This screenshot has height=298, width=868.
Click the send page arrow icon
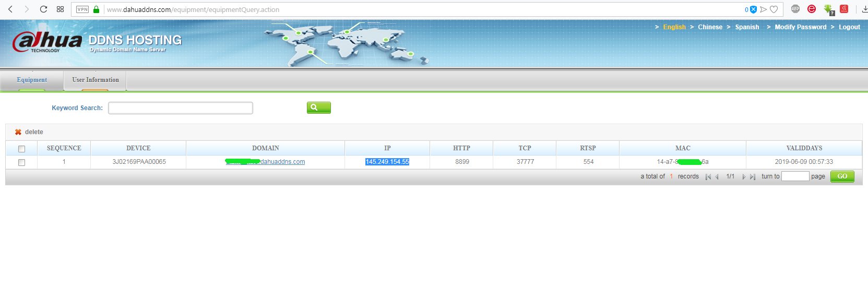click(x=763, y=9)
